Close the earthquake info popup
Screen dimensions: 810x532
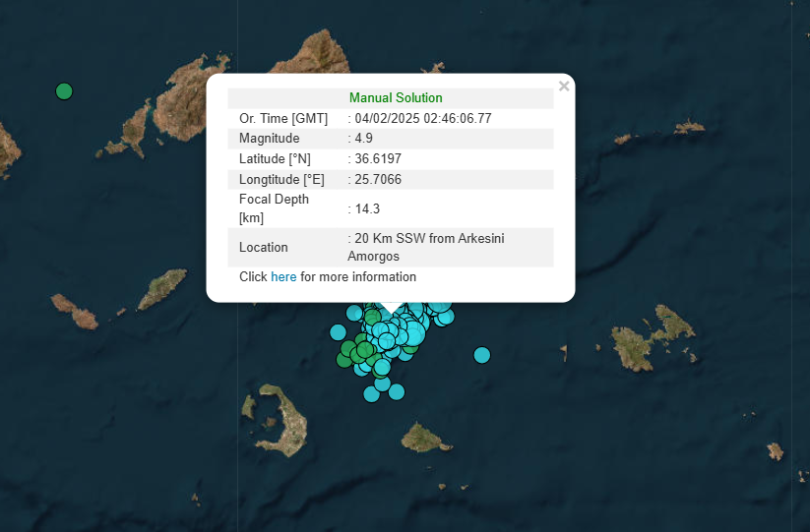click(x=564, y=87)
